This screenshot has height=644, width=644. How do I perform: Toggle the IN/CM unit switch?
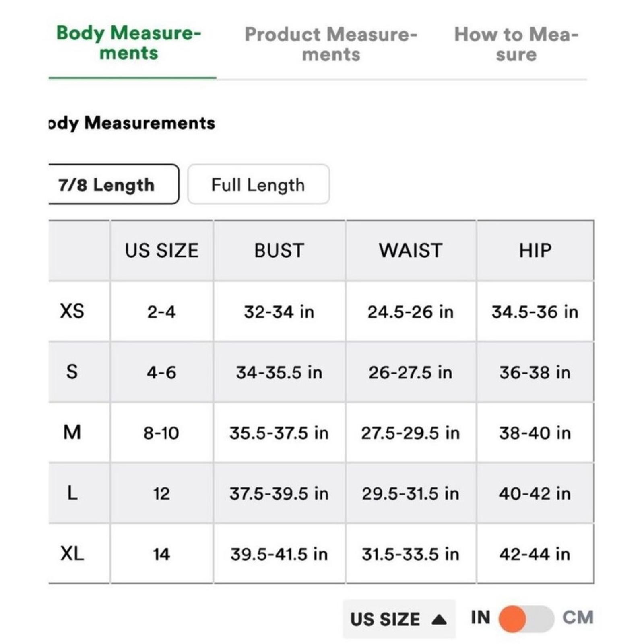[526, 619]
